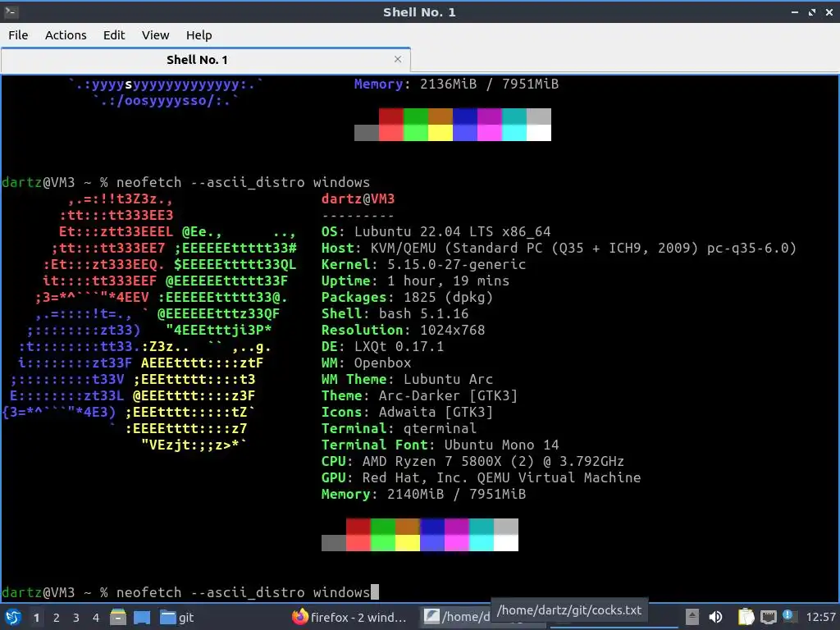Click the blue show-desktop panel icon
This screenshot has height=630, width=840.
click(x=142, y=617)
